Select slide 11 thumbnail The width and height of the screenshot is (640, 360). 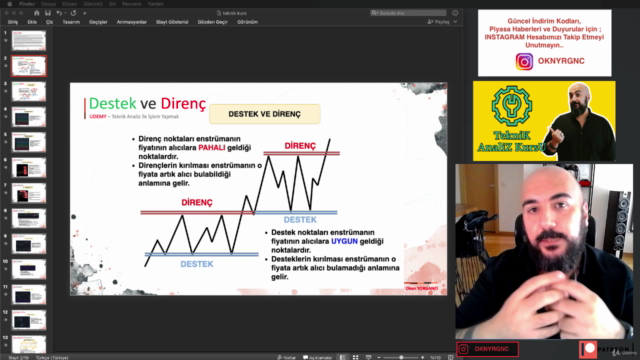click(29, 295)
